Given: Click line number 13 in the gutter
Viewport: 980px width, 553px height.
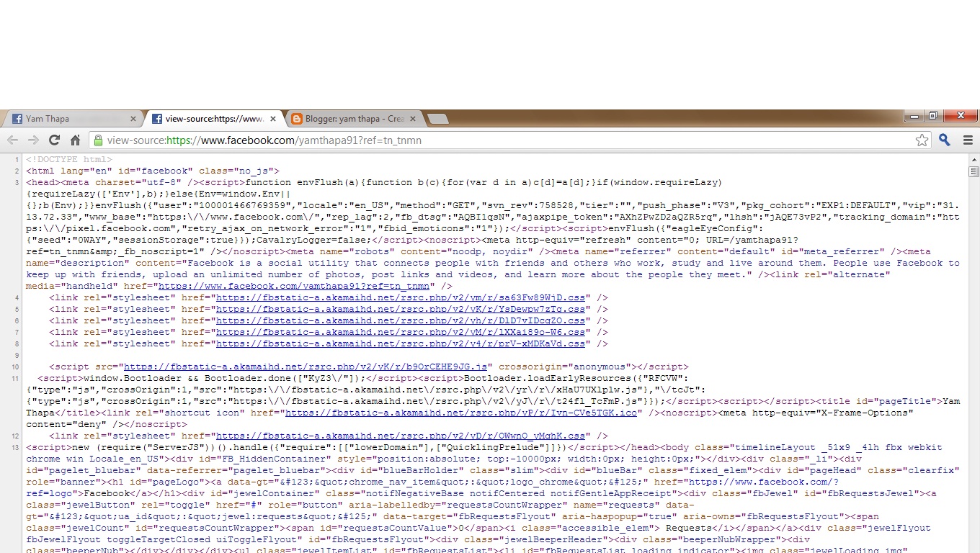Looking at the screenshot, I should tap(16, 448).
